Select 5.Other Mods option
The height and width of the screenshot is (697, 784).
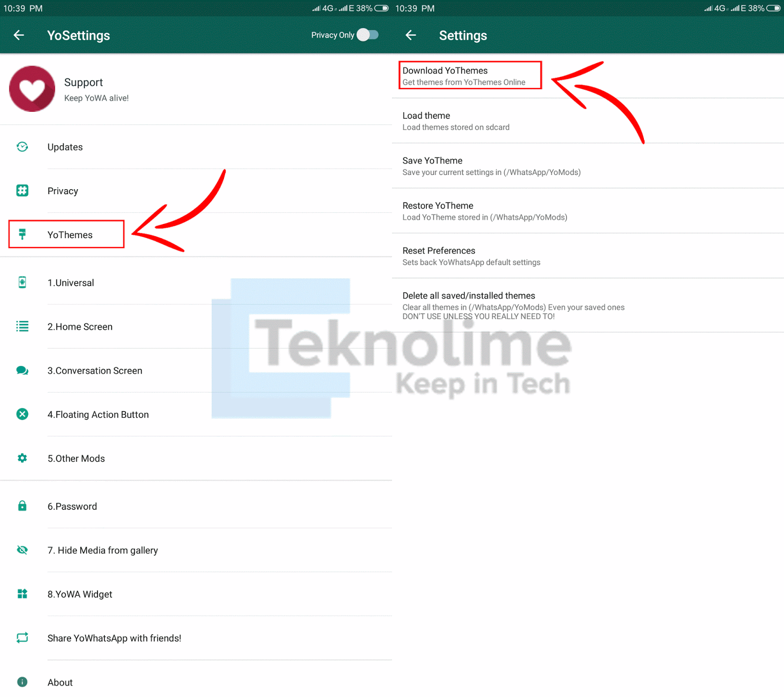click(196, 458)
